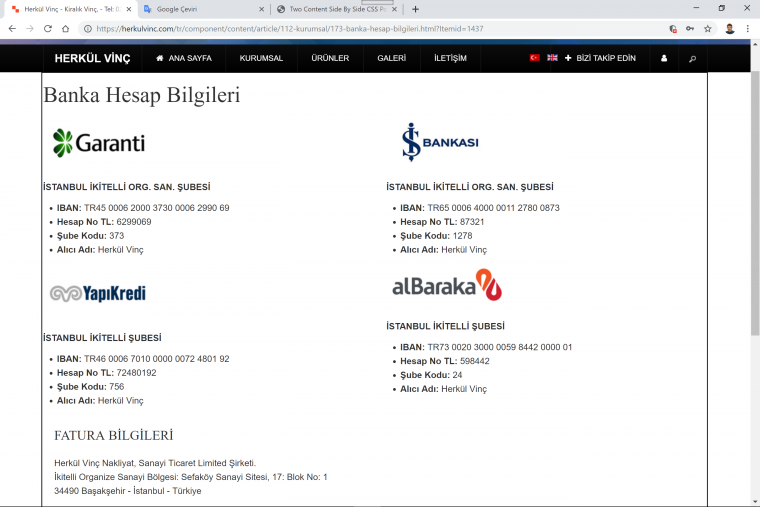
Task: Open the user login icon in the navbar
Action: click(664, 58)
